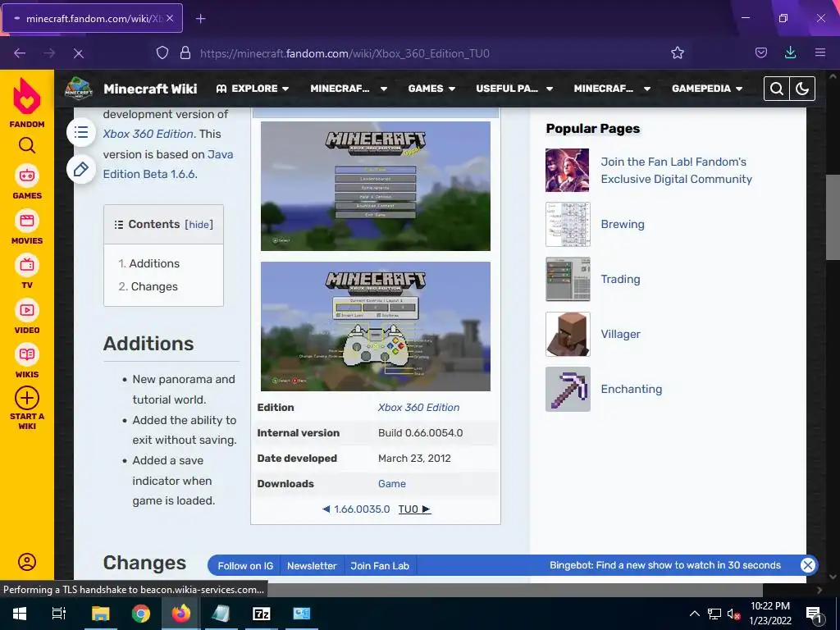Open the Trading popular page
The height and width of the screenshot is (630, 840).
(620, 279)
